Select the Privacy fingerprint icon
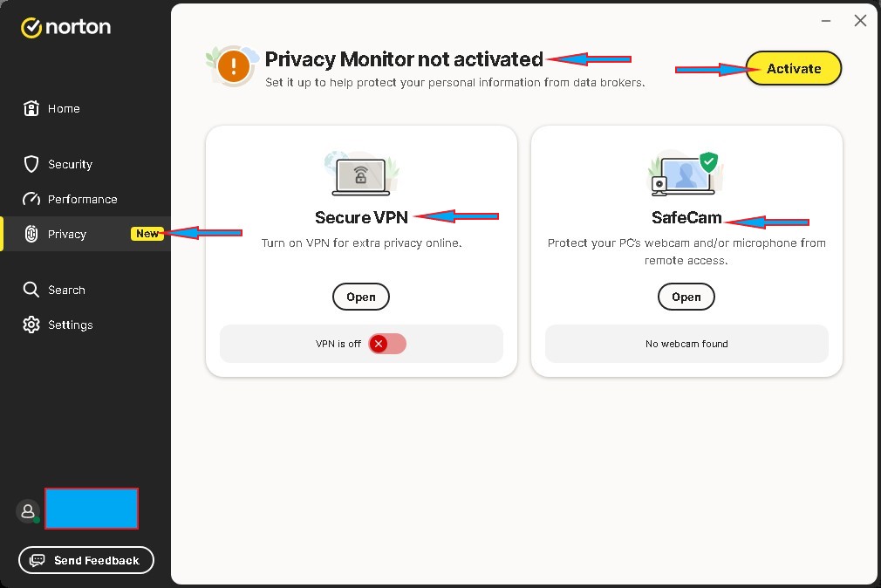 coord(31,234)
